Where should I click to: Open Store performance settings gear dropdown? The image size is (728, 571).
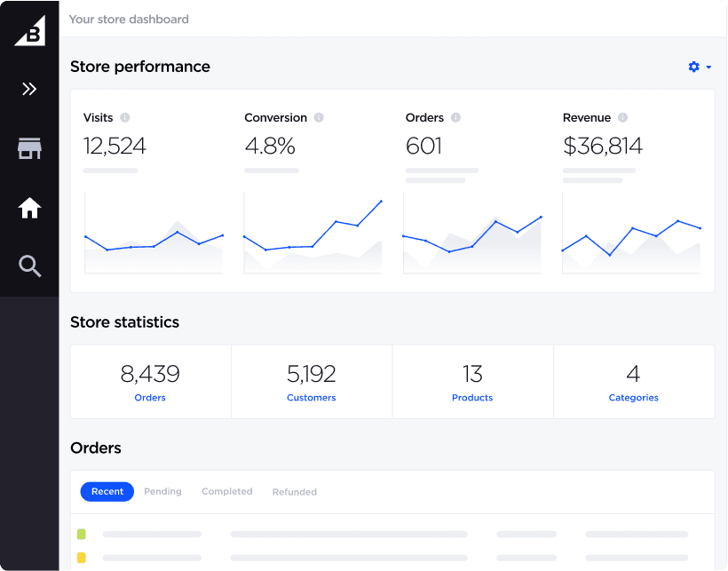pos(700,67)
